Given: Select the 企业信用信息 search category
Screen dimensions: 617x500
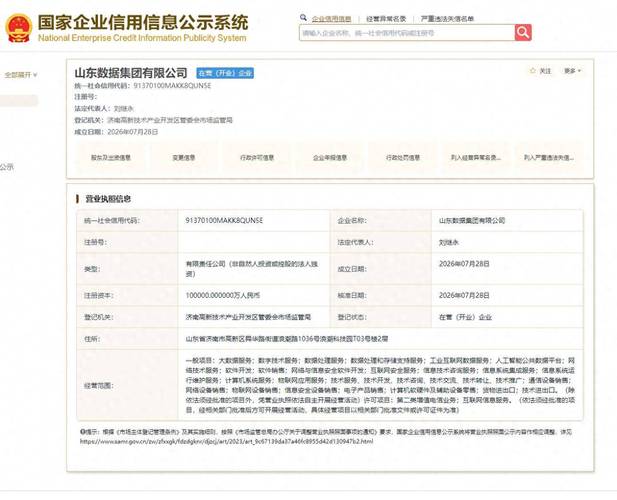Looking at the screenshot, I should 331,18.
